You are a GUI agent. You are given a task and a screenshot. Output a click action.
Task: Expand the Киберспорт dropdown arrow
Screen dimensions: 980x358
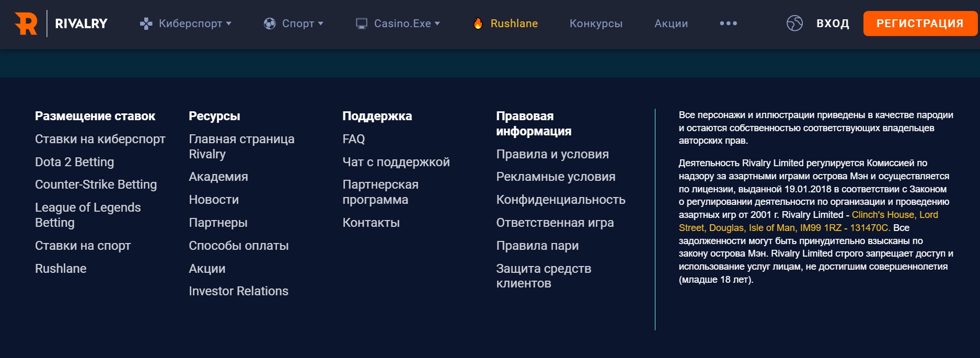[229, 24]
